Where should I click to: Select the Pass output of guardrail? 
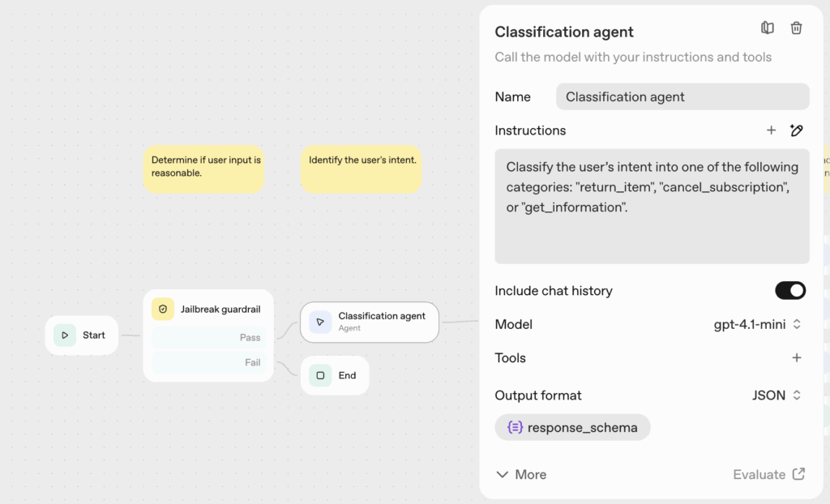(x=208, y=338)
